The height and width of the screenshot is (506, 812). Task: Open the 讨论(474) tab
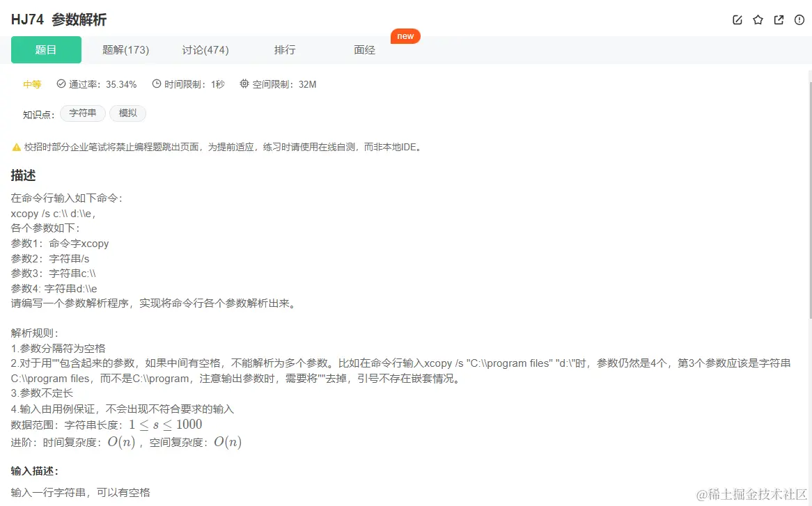pyautogui.click(x=205, y=49)
